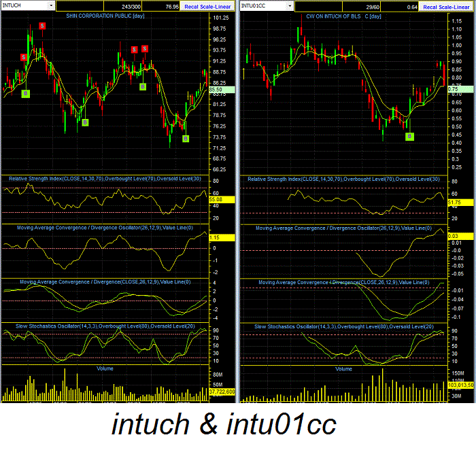The height and width of the screenshot is (450, 476).
Task: Click Relative Strength Index title in INTUCH panel
Action: 105,178
